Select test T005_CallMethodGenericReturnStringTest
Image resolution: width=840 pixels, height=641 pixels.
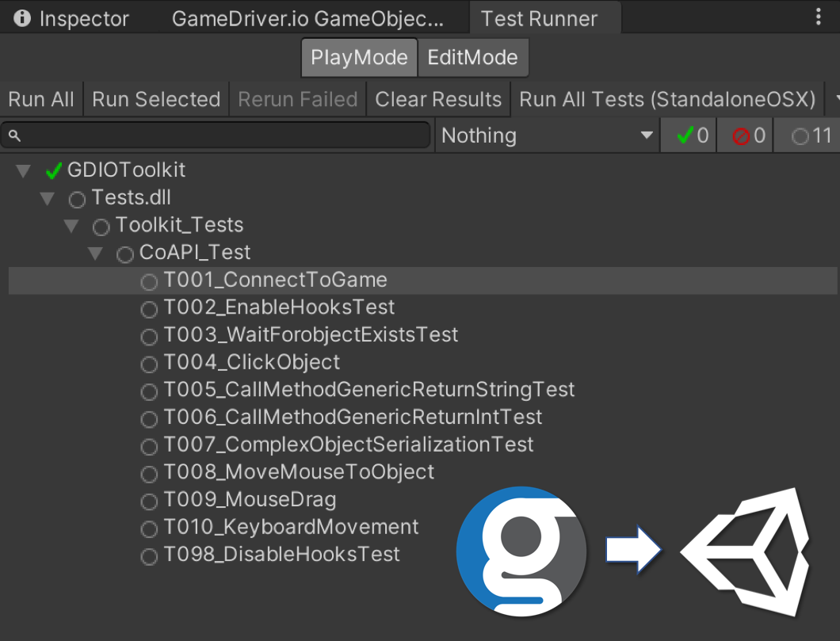tap(423, 390)
